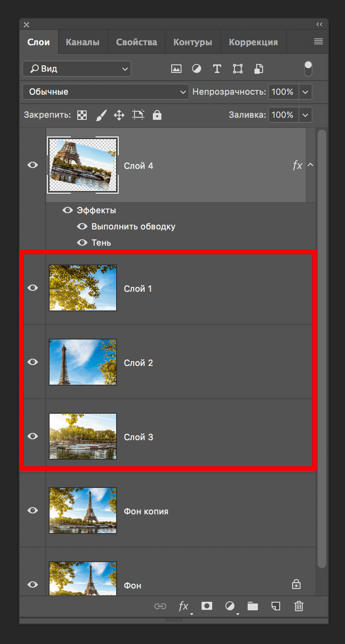
Task: Collapse the Слой 4 effects list
Action: coord(310,165)
